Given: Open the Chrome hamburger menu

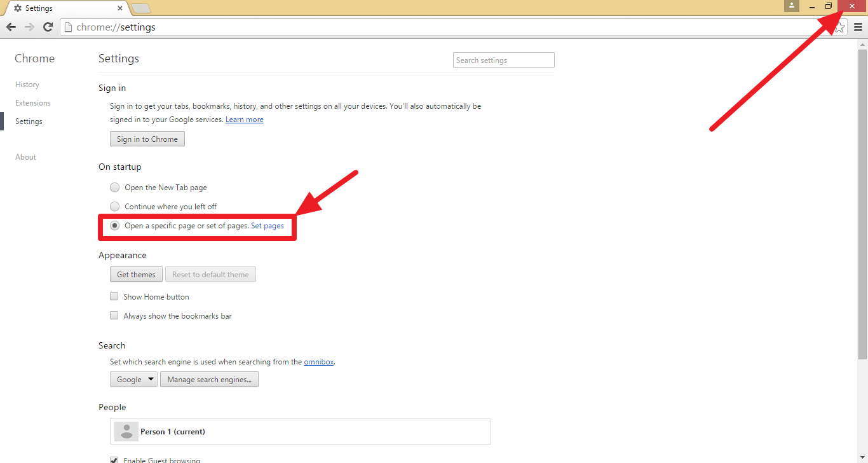Looking at the screenshot, I should 858,27.
